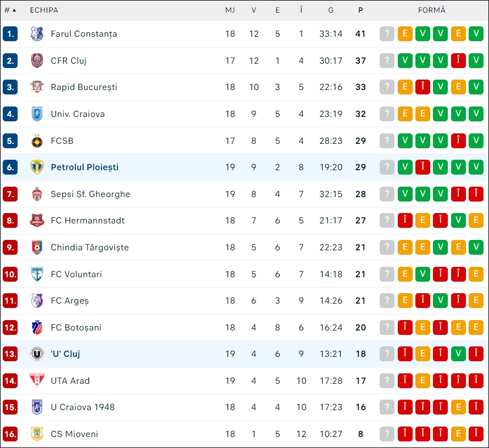
Task: Click the Rapid București crest icon
Action: [37, 87]
